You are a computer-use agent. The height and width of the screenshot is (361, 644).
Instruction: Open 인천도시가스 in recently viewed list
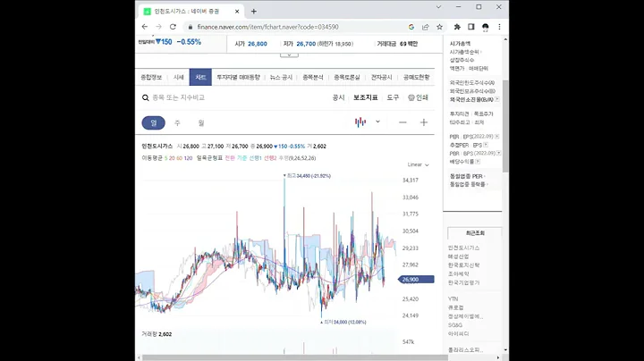coord(463,248)
